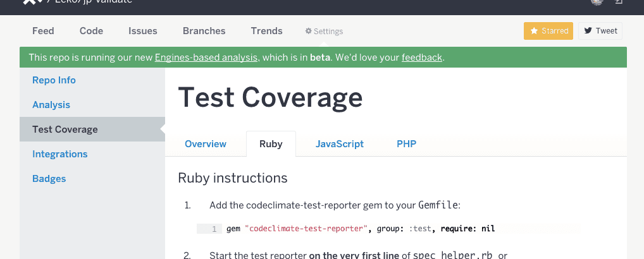Click the Tweet button
The height and width of the screenshot is (259, 644).
(600, 30)
